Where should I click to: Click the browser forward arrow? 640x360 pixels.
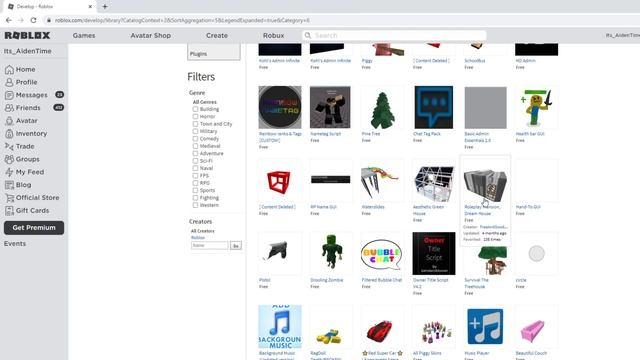(21, 20)
